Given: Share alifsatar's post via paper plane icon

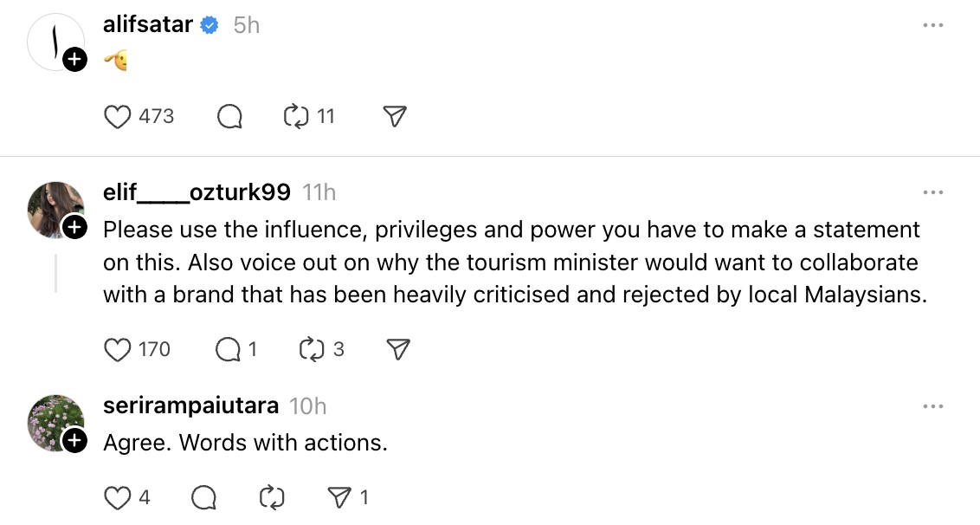Looking at the screenshot, I should [x=395, y=117].
